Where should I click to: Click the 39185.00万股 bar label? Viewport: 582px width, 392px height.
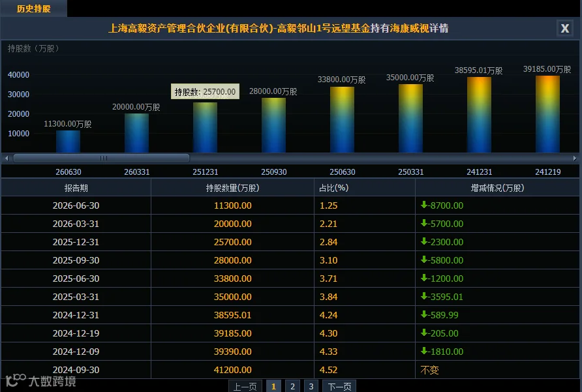pyautogui.click(x=547, y=69)
